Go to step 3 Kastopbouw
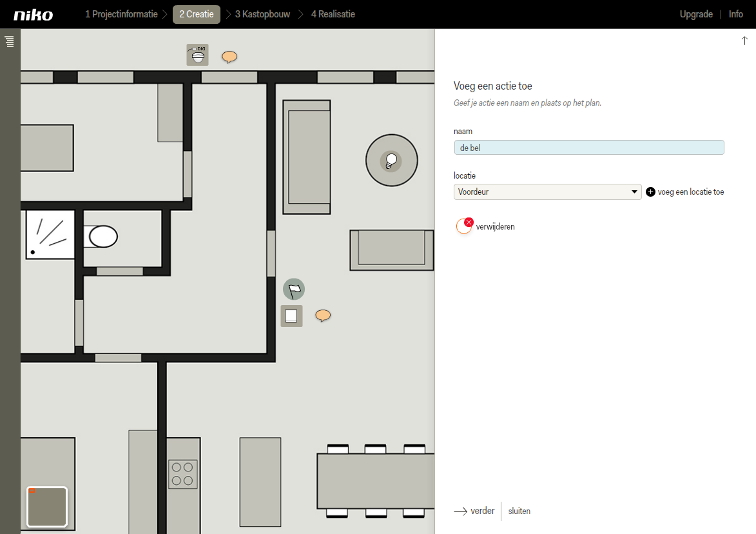 (x=262, y=14)
